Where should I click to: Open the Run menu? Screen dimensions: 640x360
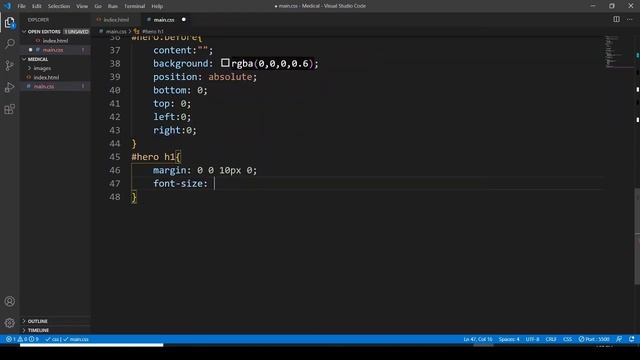point(113,6)
